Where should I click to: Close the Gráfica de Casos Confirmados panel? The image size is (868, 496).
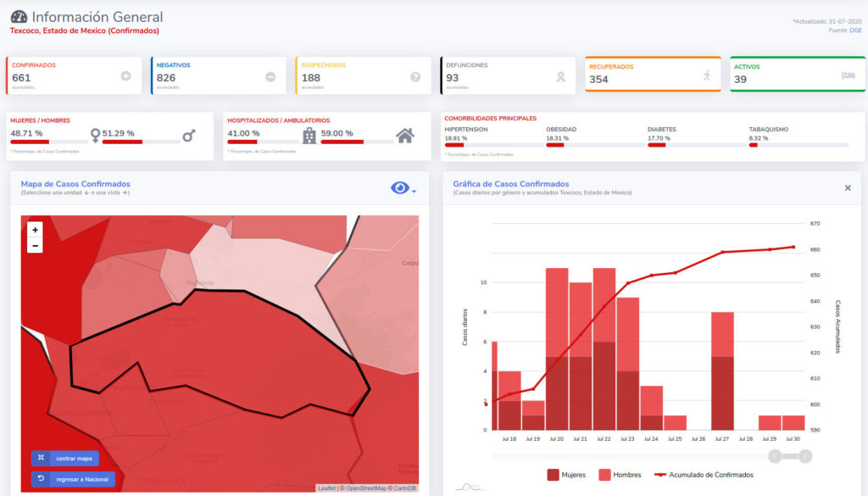(848, 188)
